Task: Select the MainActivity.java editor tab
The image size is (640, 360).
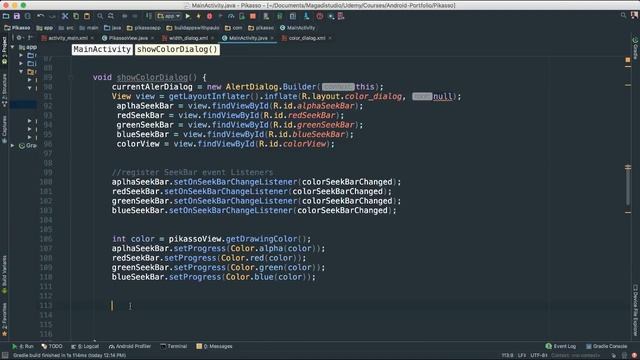Action: point(248,38)
